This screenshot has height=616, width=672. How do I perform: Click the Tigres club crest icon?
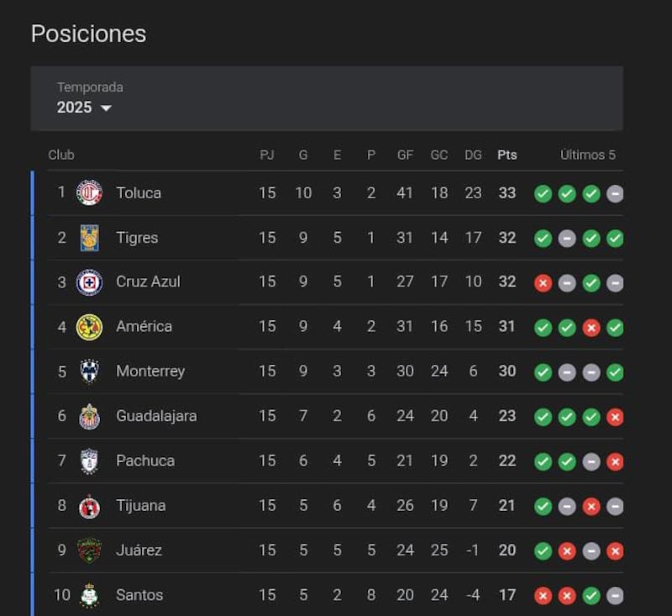[x=89, y=238]
